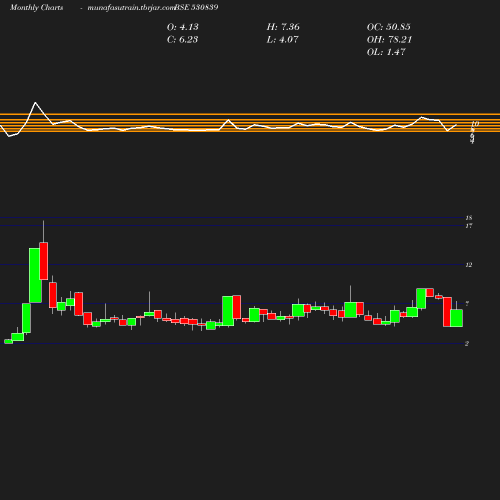Click price axis label 2
Screen dimensions: 500x500
click(467, 343)
